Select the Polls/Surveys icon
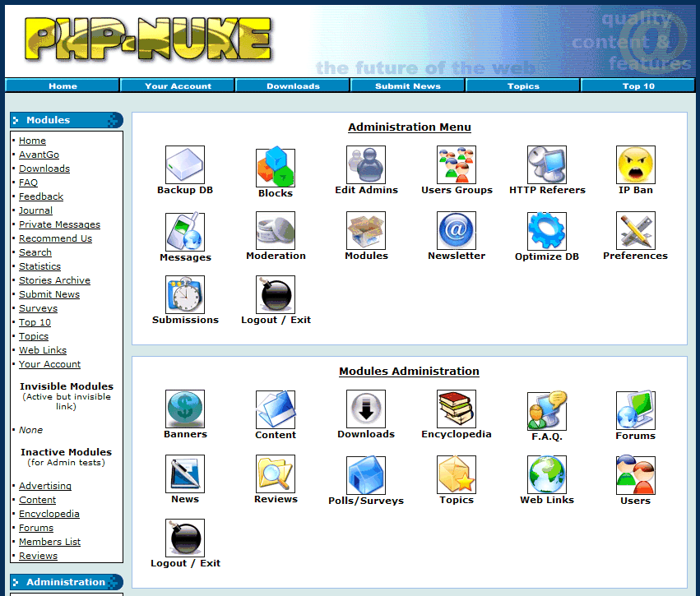Viewport: 700px width, 596px height. tap(366, 474)
